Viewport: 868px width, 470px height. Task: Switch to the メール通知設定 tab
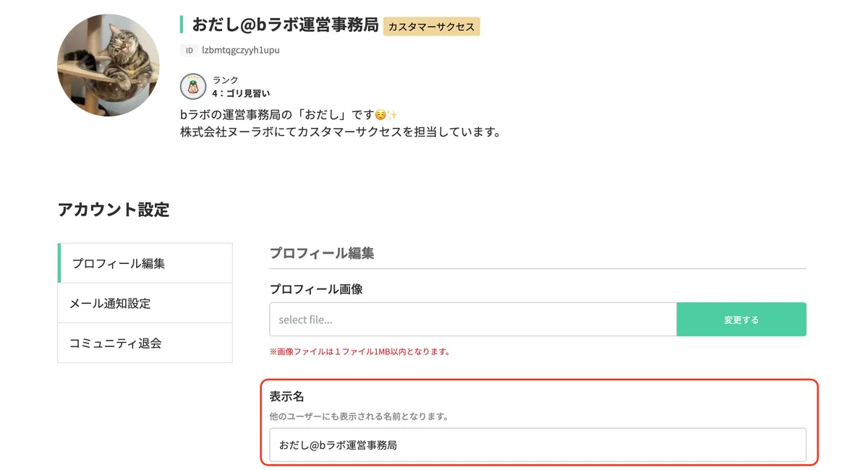pyautogui.click(x=110, y=303)
